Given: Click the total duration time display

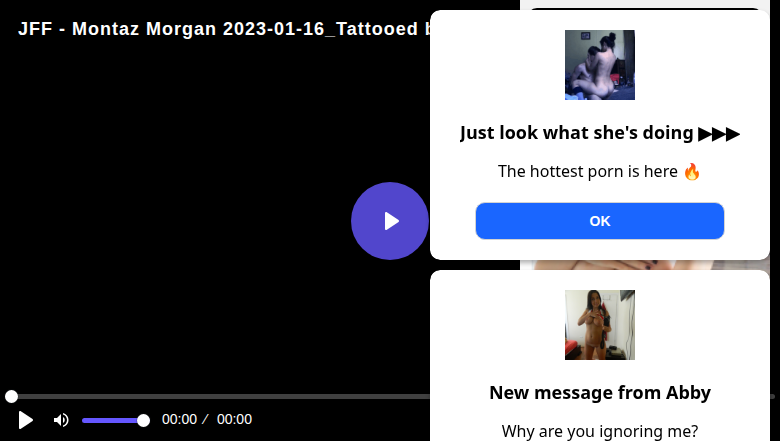Looking at the screenshot, I should [x=234, y=420].
